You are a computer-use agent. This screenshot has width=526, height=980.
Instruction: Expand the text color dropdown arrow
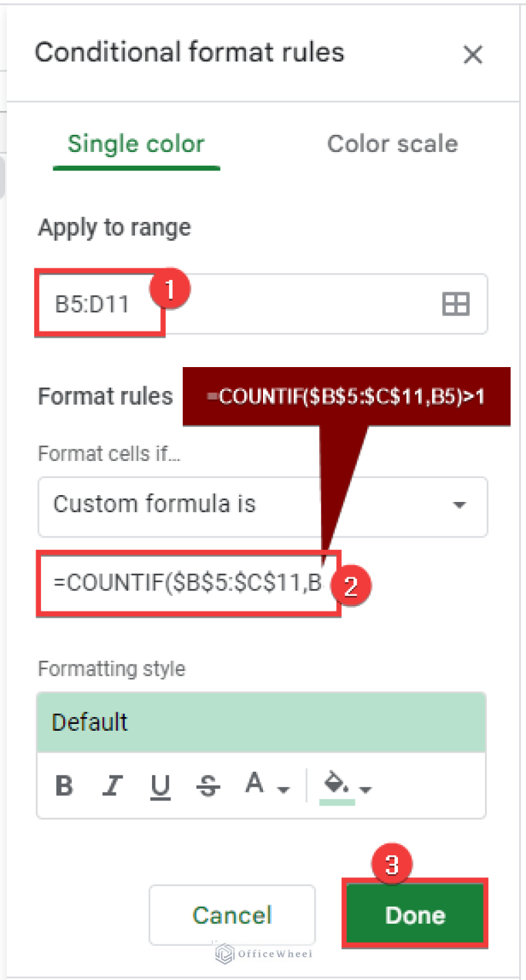283,789
